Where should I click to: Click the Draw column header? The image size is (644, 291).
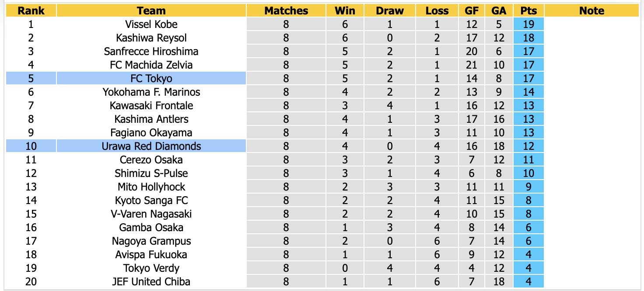[x=390, y=11]
